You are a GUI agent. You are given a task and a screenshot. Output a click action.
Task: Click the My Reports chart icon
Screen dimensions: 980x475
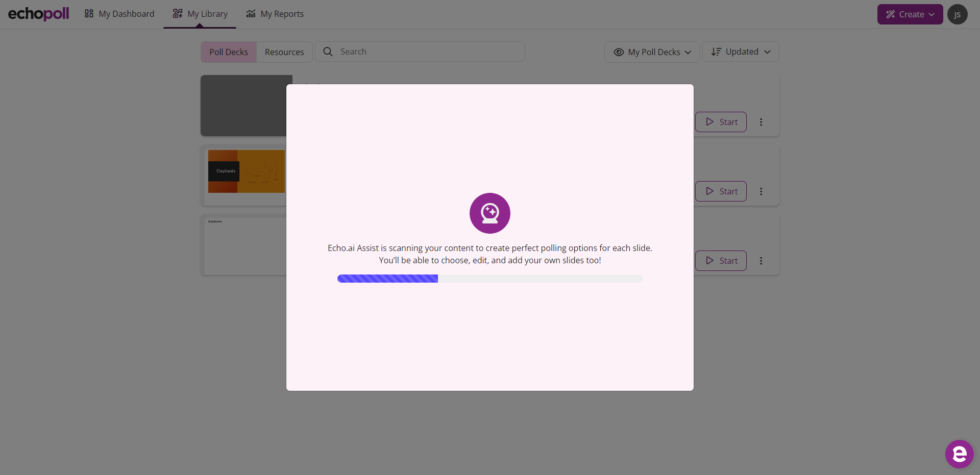[x=251, y=14]
